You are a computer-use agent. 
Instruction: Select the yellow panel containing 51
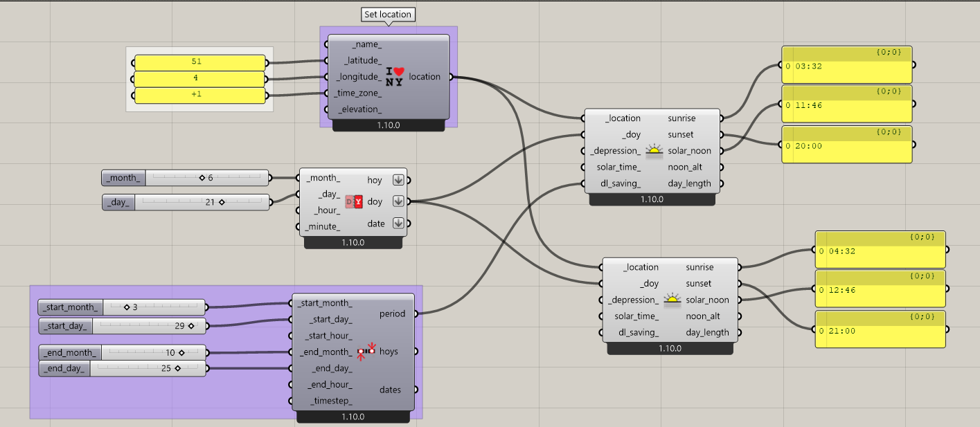click(199, 62)
